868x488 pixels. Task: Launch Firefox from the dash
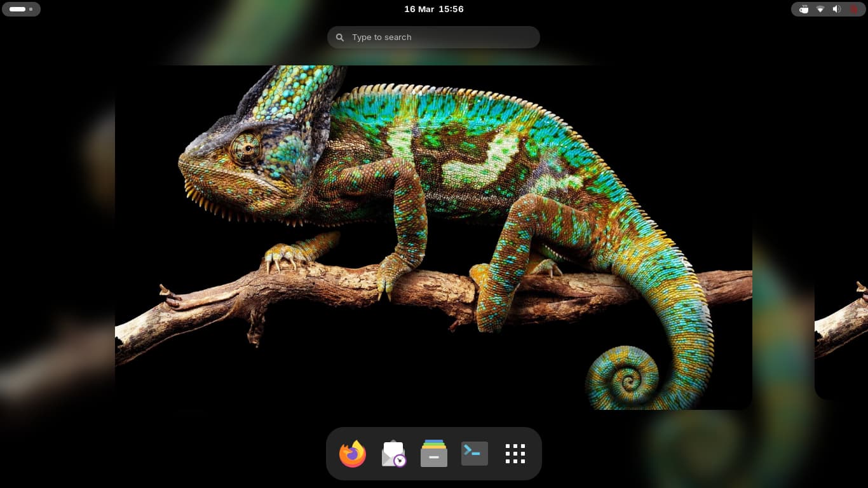(x=353, y=454)
